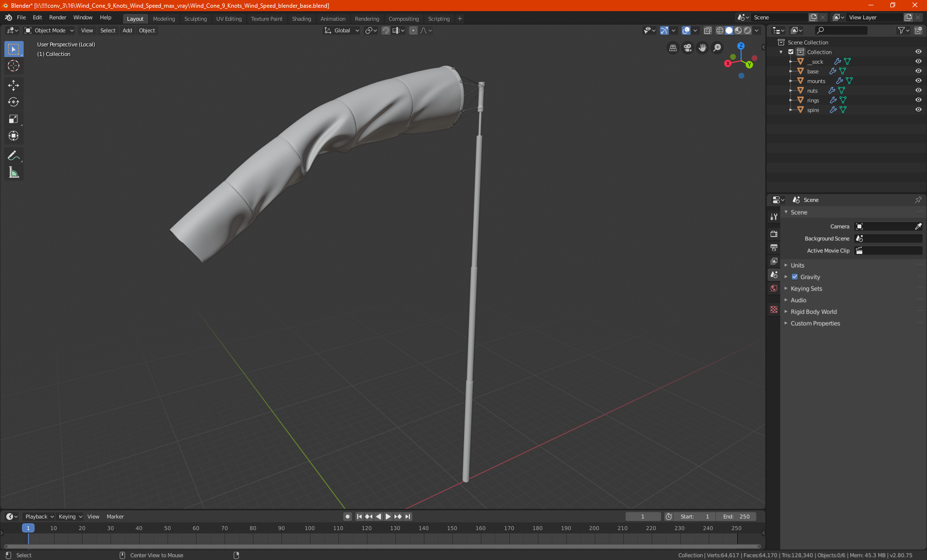Screen dimensions: 927x560
Task: Select the Scale tool
Action: click(14, 119)
